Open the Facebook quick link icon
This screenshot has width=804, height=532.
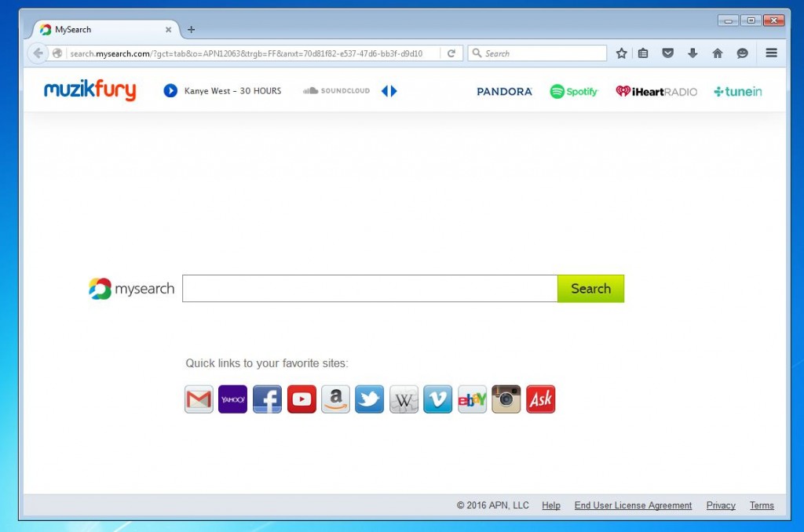[267, 399]
